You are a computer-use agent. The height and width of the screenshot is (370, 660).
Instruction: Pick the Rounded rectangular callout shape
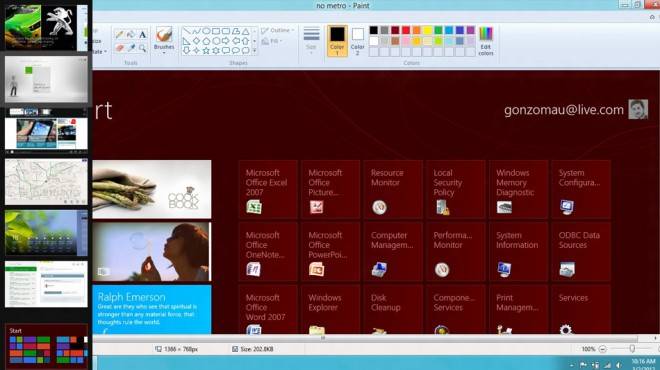tap(226, 51)
